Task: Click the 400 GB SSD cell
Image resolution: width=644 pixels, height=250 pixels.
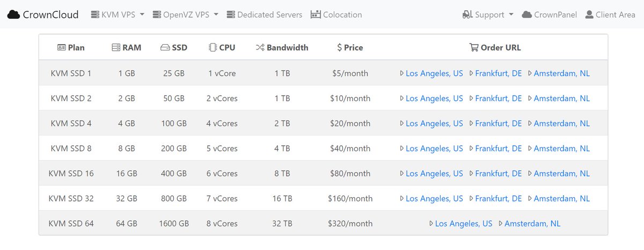Action: (174, 173)
